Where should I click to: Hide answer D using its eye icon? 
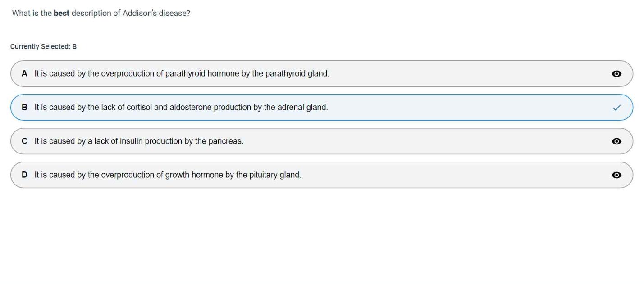[617, 175]
